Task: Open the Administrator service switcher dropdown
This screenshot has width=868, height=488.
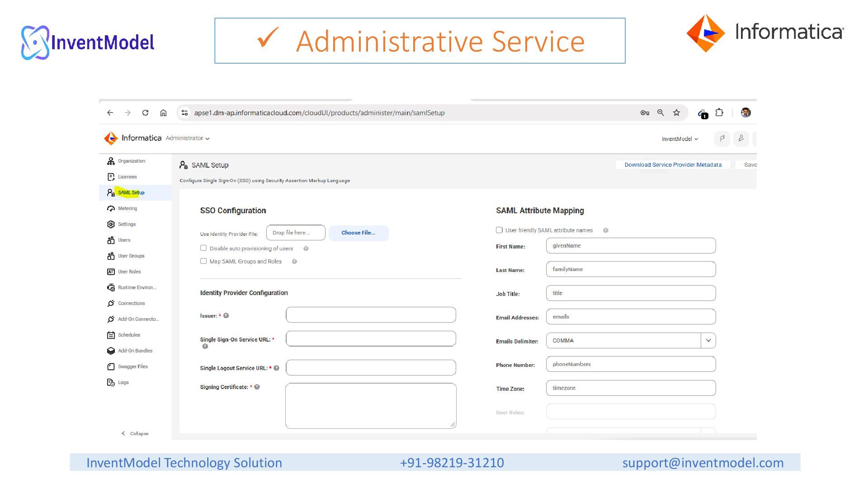Action: point(187,138)
